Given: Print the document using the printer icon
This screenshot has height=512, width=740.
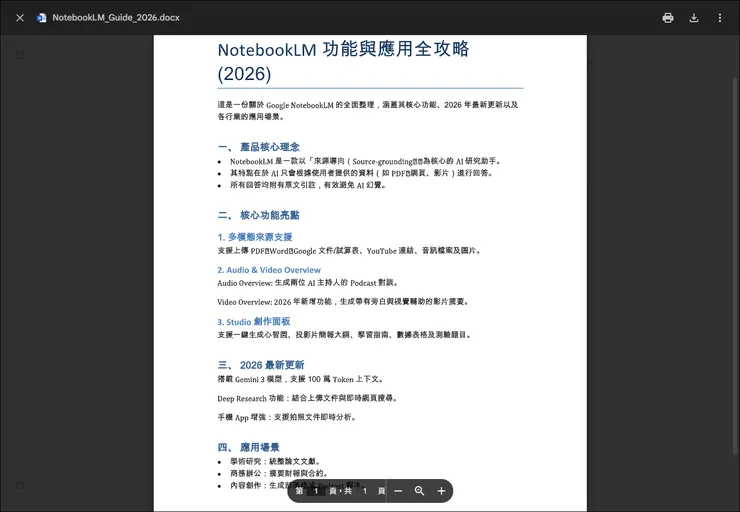Looking at the screenshot, I should pyautogui.click(x=668, y=18).
